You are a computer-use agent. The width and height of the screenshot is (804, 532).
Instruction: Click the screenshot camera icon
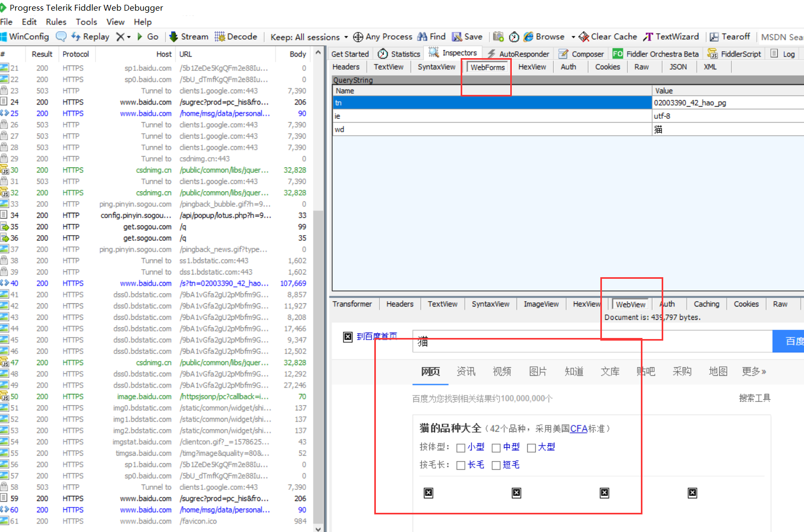(499, 37)
